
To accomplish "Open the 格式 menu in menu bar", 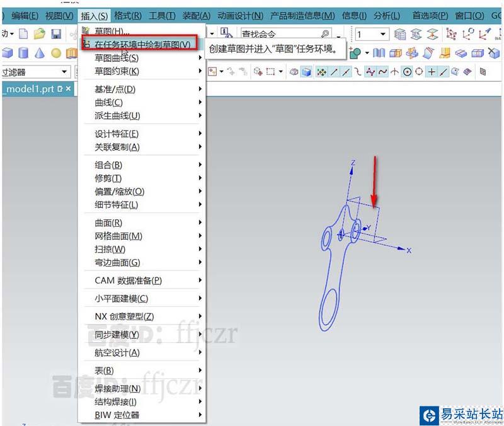I will click(127, 15).
